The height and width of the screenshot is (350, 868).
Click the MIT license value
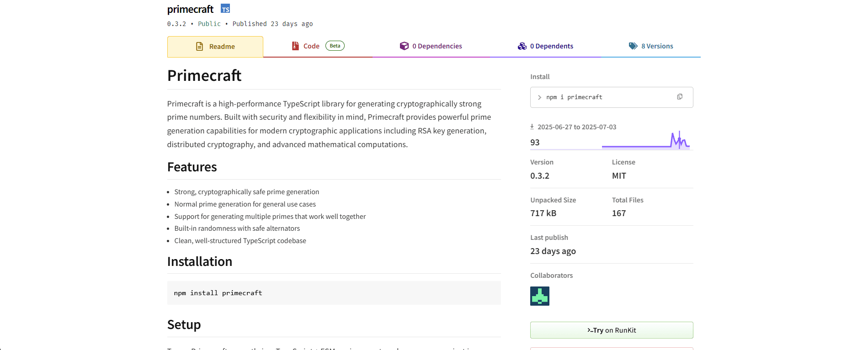pyautogui.click(x=619, y=176)
